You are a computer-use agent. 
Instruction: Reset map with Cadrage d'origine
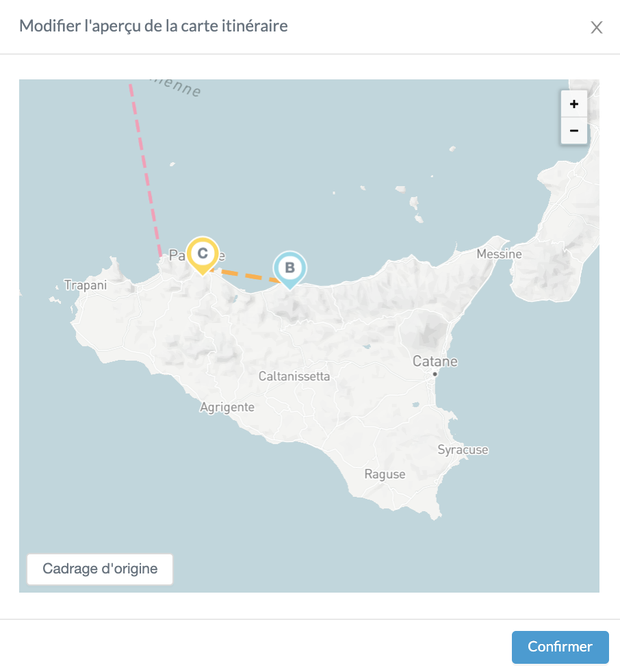point(100,569)
